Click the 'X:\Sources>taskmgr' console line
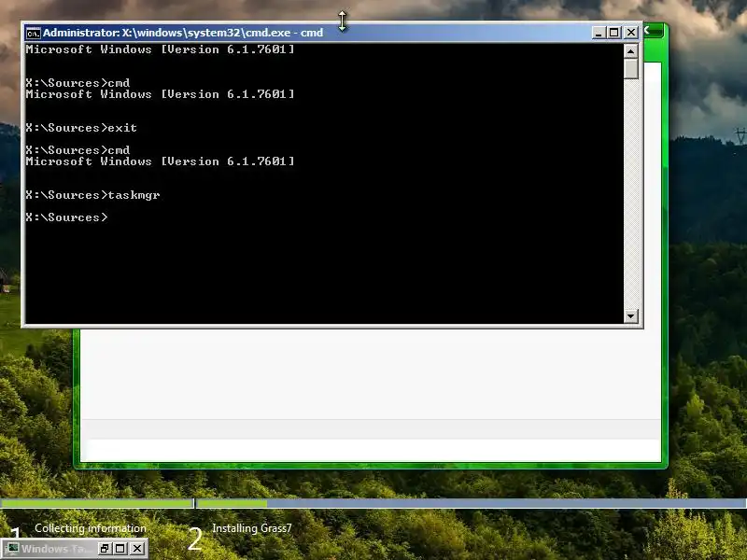The height and width of the screenshot is (560, 747). (x=92, y=195)
